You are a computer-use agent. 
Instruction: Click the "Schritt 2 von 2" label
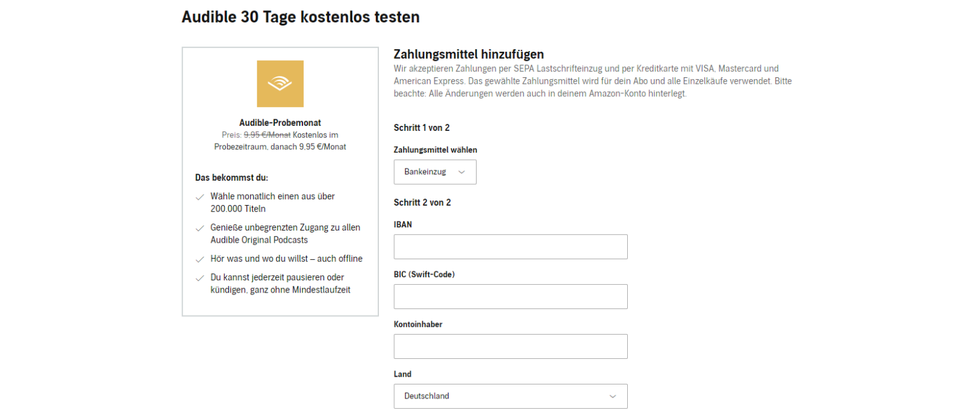(x=422, y=202)
